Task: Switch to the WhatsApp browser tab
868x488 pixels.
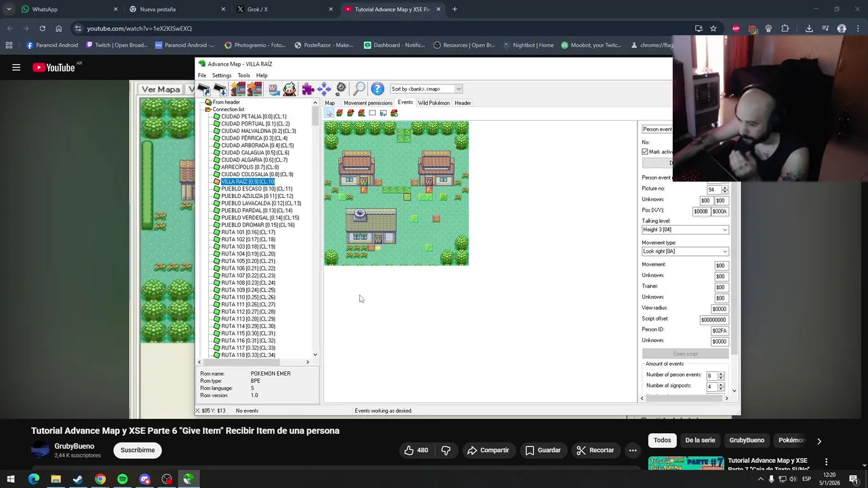Action: point(68,9)
